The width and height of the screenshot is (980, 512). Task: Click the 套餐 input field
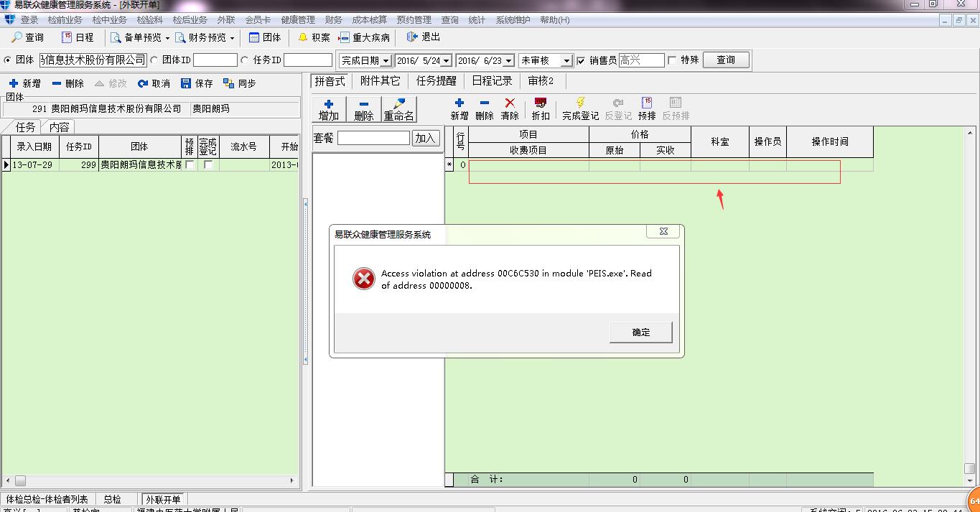pos(373,138)
